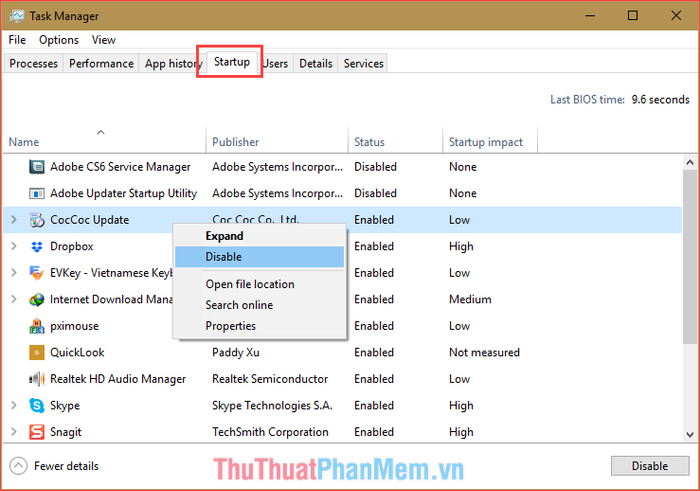This screenshot has height=491, width=700.
Task: Click the CocCoc Update icon
Action: click(x=37, y=220)
